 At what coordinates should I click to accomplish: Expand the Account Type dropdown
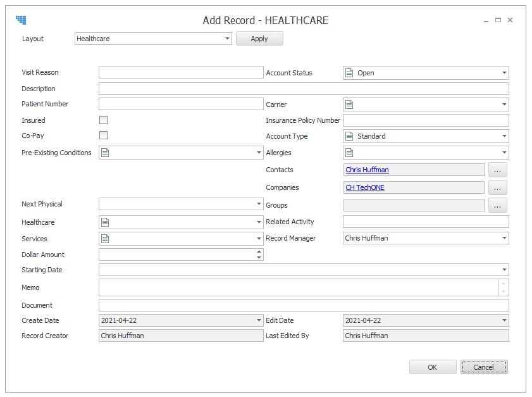pos(504,136)
